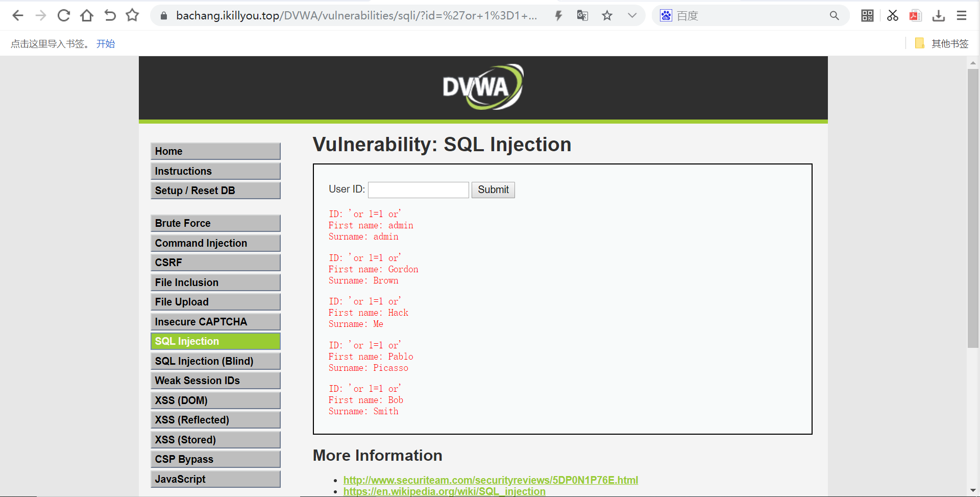The height and width of the screenshot is (497, 980).
Task: Open the translate page icon
Action: 582,16
